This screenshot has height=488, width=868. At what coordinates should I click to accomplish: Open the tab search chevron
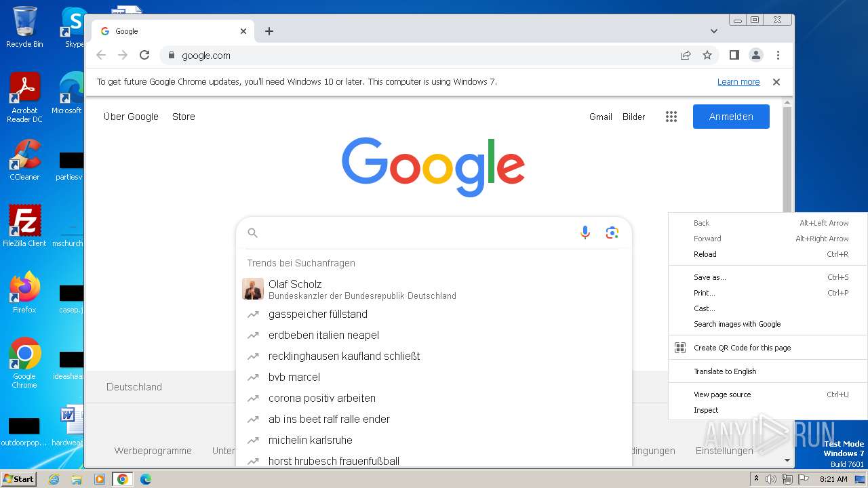714,31
